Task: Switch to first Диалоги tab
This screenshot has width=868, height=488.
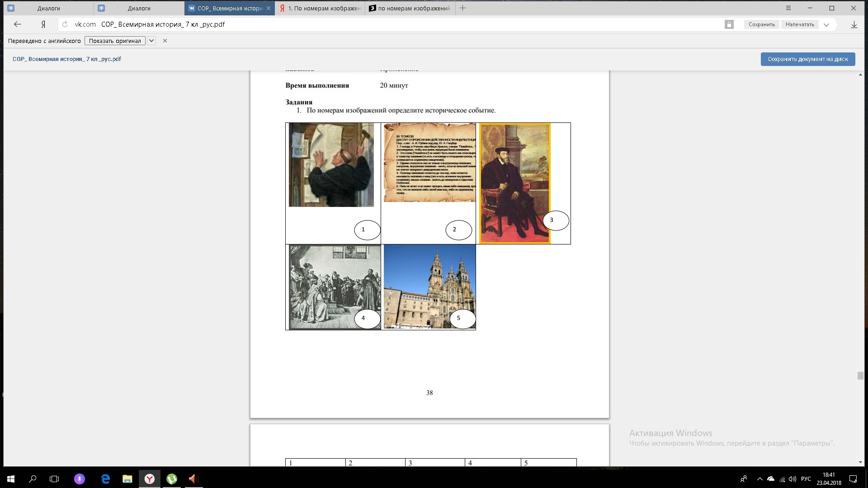Action: coord(48,8)
